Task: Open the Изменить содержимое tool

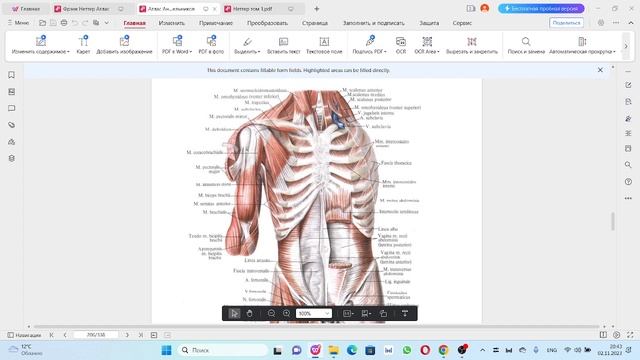Action: [40, 45]
